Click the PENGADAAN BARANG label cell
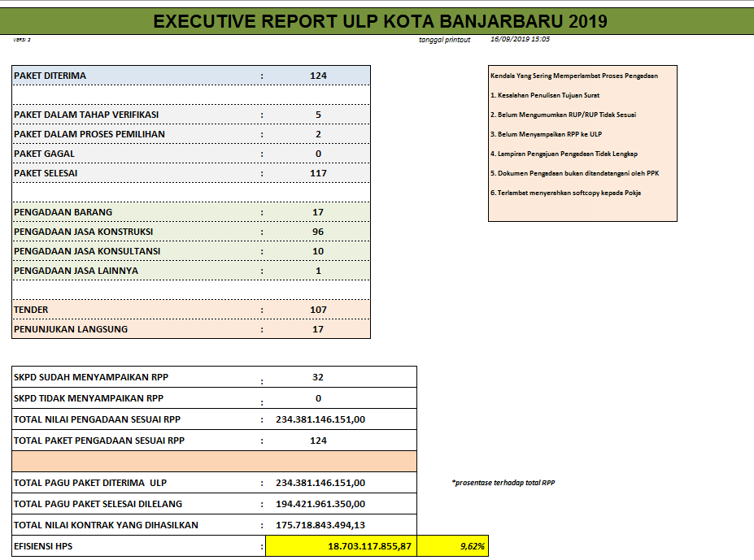The width and height of the screenshot is (754, 560). [63, 212]
